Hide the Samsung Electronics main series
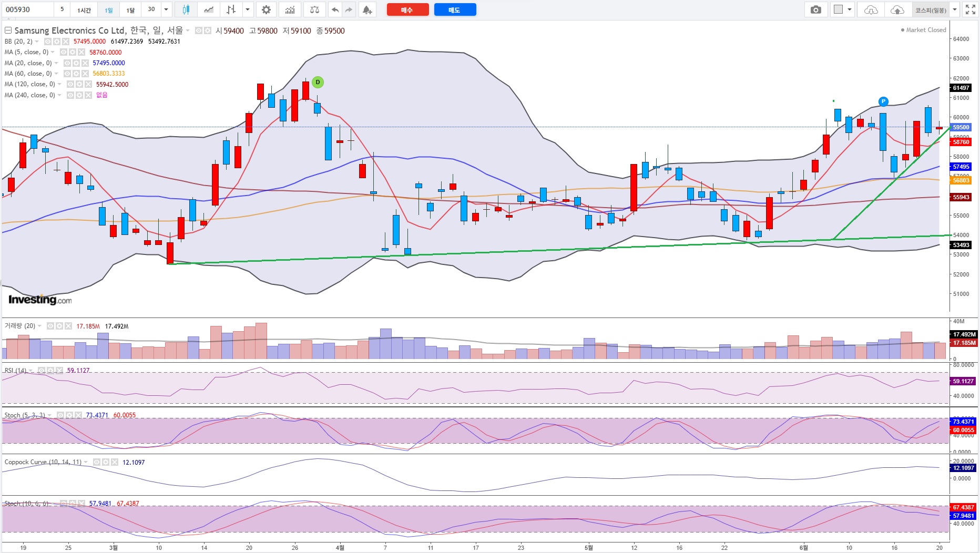This screenshot has height=553, width=980. pyautogui.click(x=199, y=30)
